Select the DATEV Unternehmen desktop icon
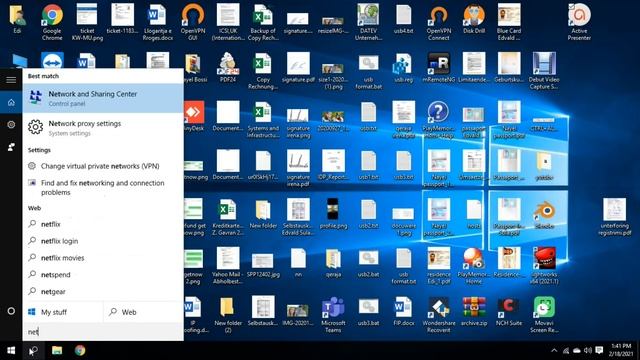 [x=368, y=22]
